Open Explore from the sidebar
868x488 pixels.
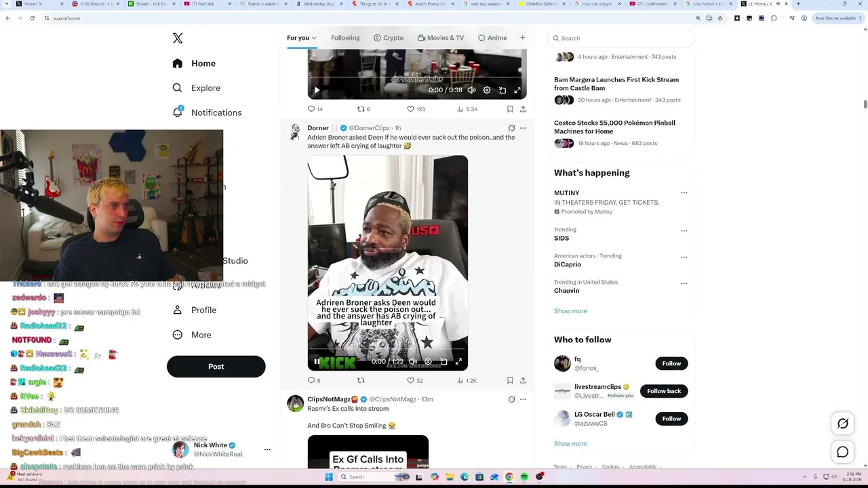pyautogui.click(x=196, y=88)
